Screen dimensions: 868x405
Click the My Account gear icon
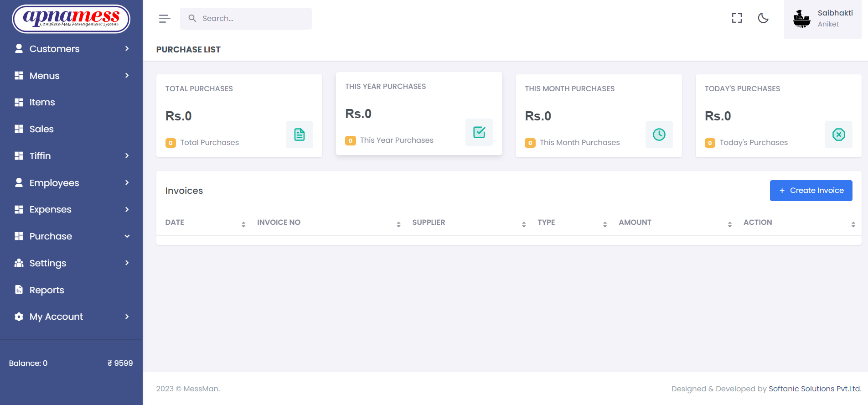click(19, 317)
